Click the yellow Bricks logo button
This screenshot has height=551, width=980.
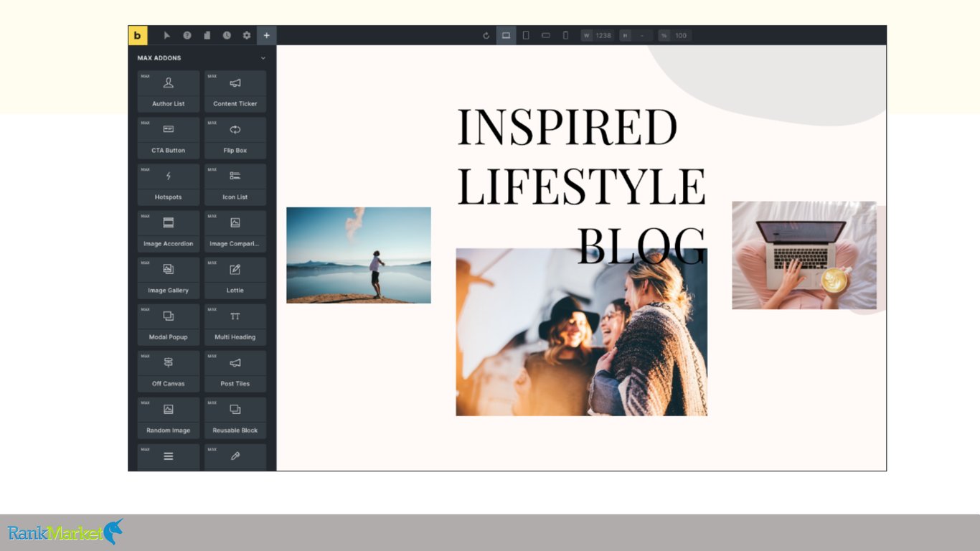(138, 35)
